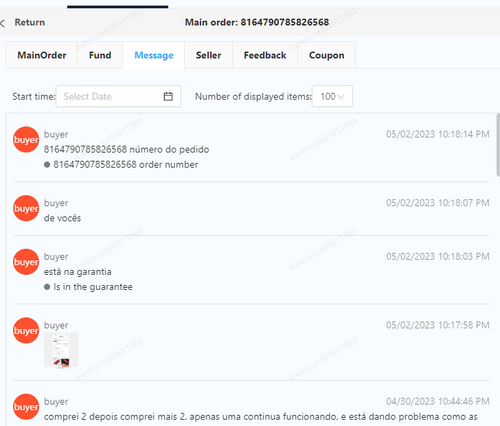Viewport: 500px width, 426px height.
Task: Switch to the Fund tab
Action: click(100, 55)
